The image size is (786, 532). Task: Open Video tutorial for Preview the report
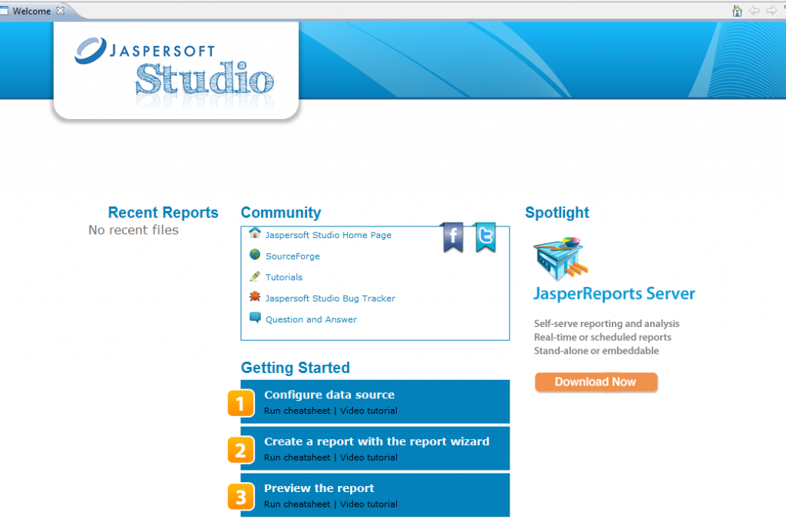pyautogui.click(x=368, y=504)
